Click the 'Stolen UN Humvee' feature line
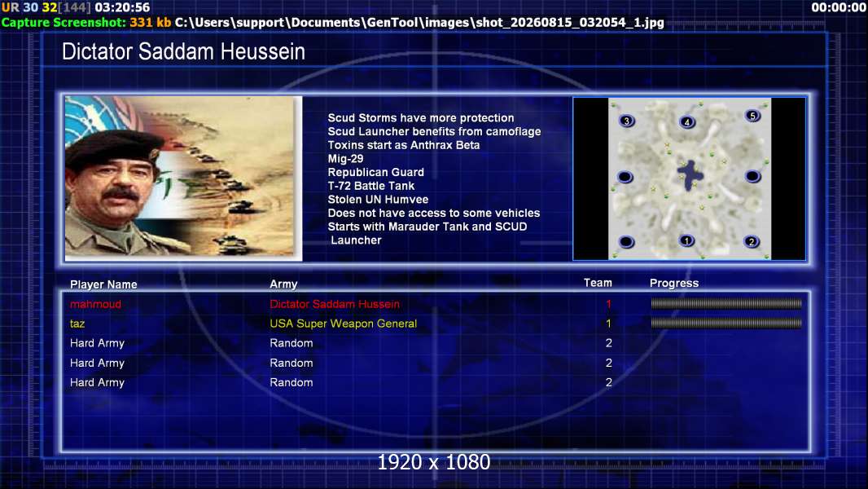The image size is (868, 489). (x=378, y=200)
